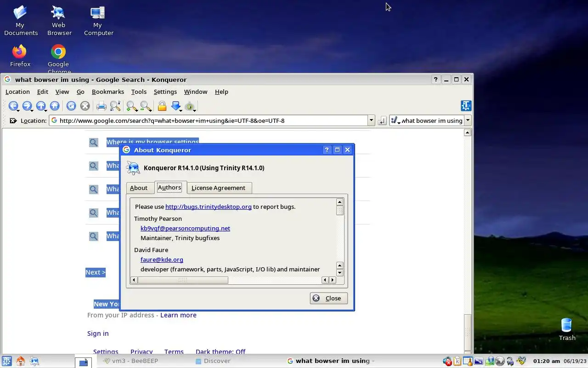
Task: Close the About Konqueror dialog with Close button
Action: (328, 298)
